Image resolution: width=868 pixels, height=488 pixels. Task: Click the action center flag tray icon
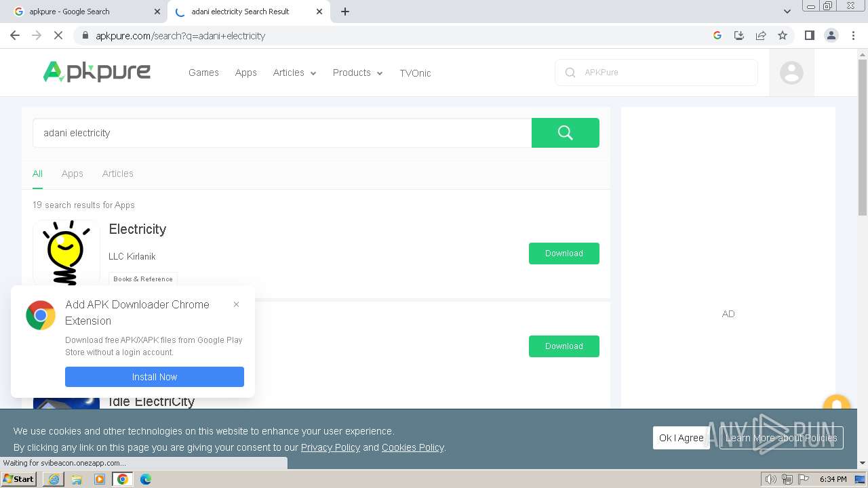(x=804, y=479)
